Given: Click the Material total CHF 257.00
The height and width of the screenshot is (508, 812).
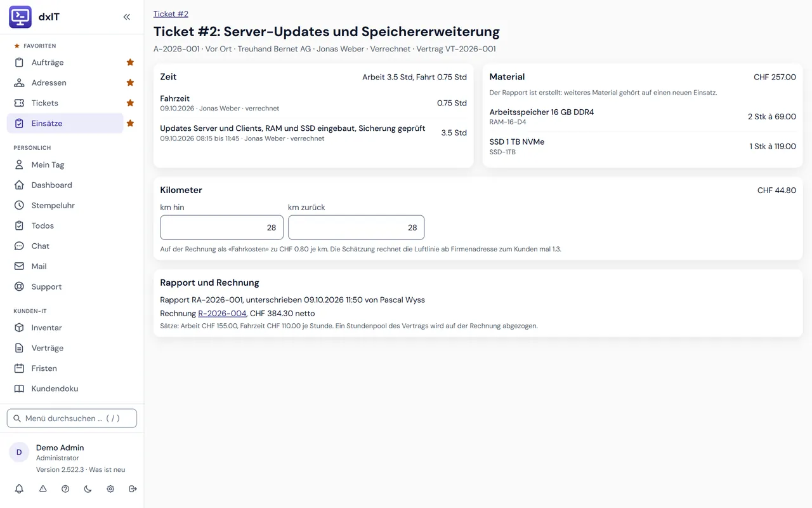Looking at the screenshot, I should [x=775, y=77].
